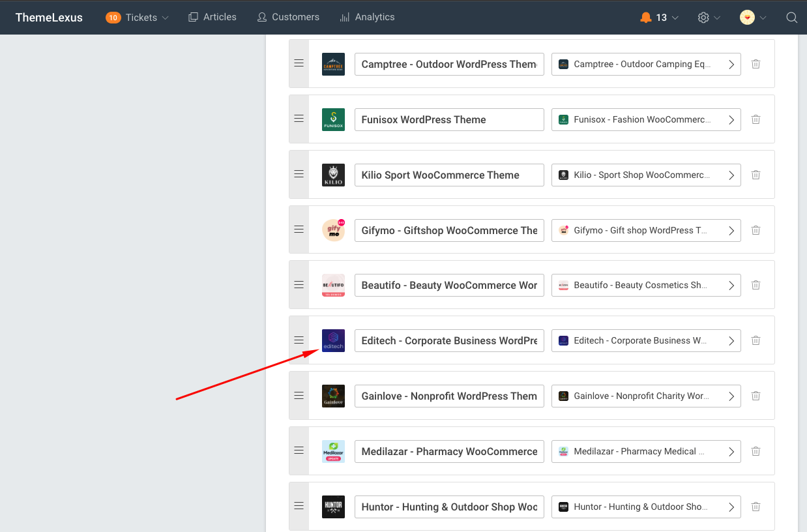Click the Huntor logo thumbnail
807x532 pixels.
pyautogui.click(x=333, y=507)
